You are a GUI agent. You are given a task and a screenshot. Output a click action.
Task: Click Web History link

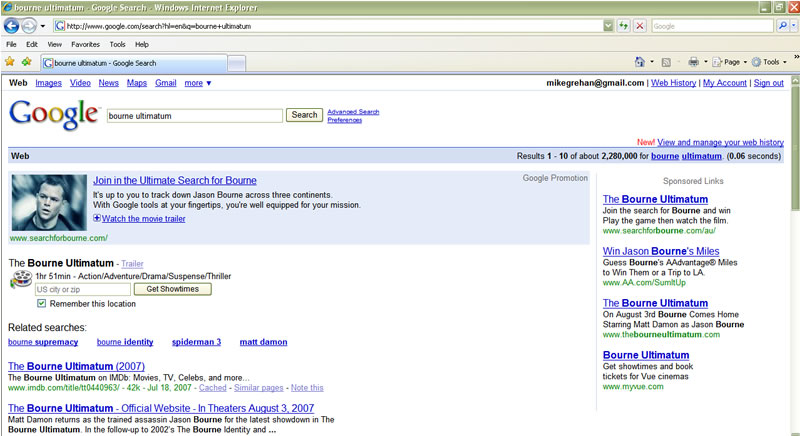673,83
